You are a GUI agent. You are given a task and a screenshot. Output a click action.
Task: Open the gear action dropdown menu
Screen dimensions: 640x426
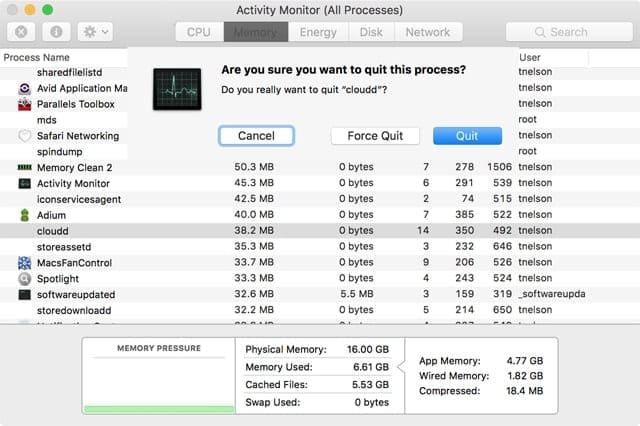click(x=96, y=32)
